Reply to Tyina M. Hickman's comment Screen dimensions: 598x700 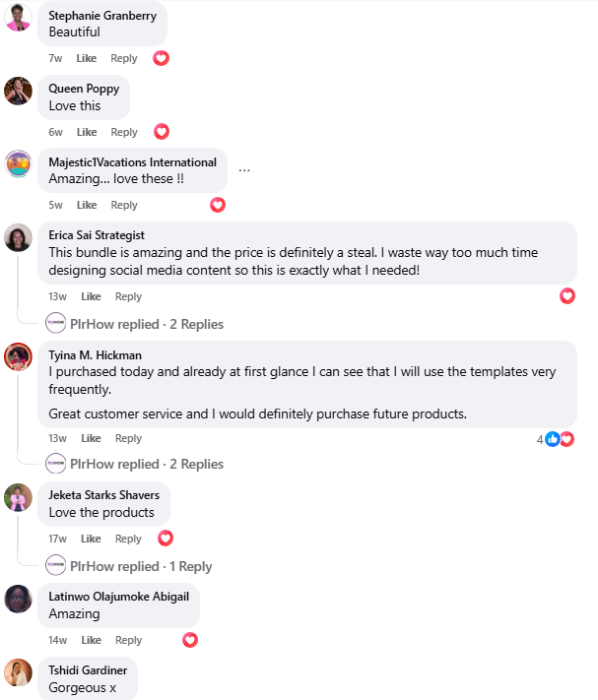point(128,439)
